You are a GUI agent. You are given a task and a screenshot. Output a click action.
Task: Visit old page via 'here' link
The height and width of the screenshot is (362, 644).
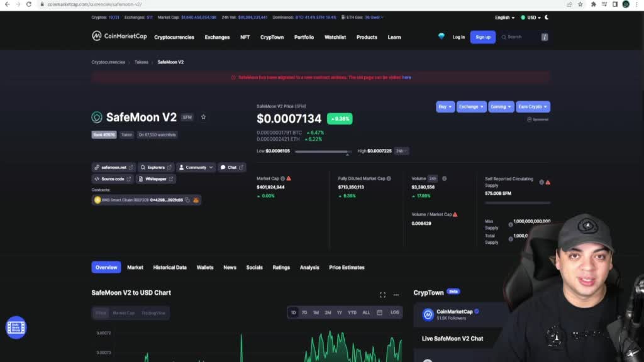(x=406, y=77)
